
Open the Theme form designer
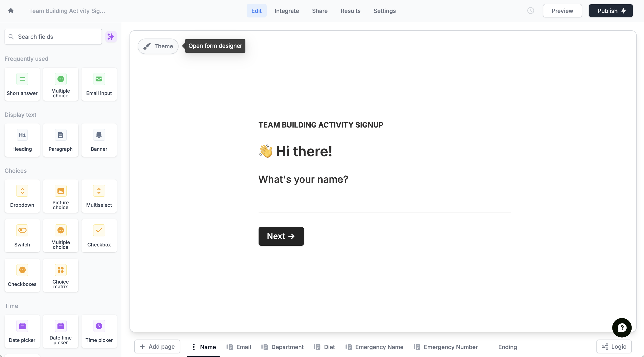tap(158, 46)
